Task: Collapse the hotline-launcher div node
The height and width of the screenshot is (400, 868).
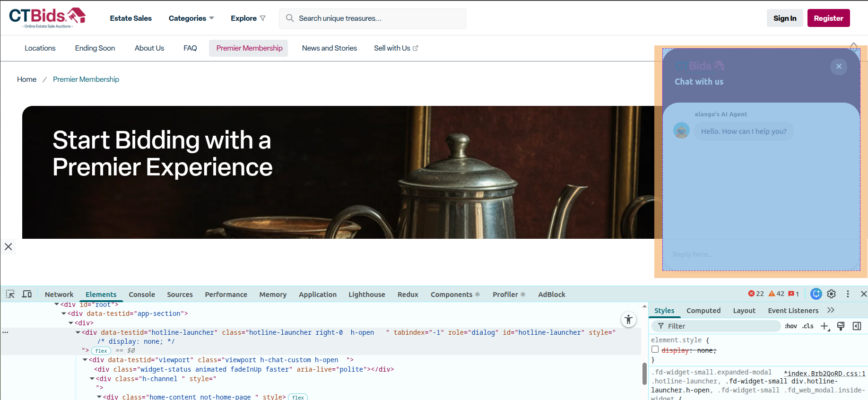Action: pos(78,332)
